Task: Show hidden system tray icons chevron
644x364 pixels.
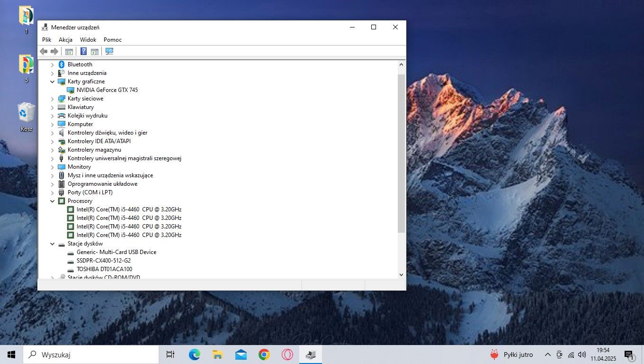Action: [548, 355]
